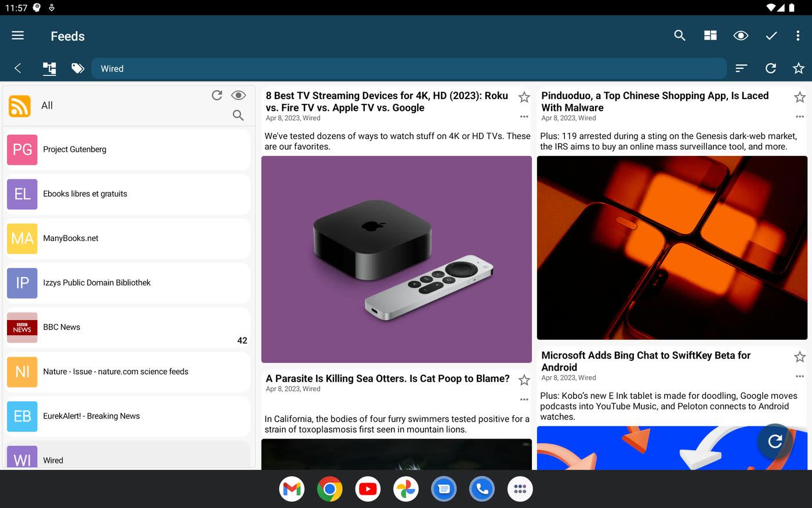The height and width of the screenshot is (508, 812).
Task: Open the BBC News feed
Action: (x=129, y=328)
